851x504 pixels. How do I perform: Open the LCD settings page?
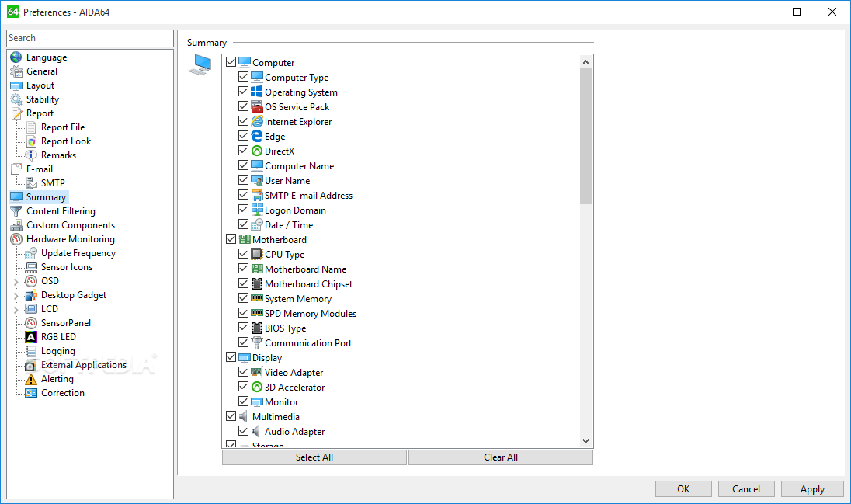[50, 308]
